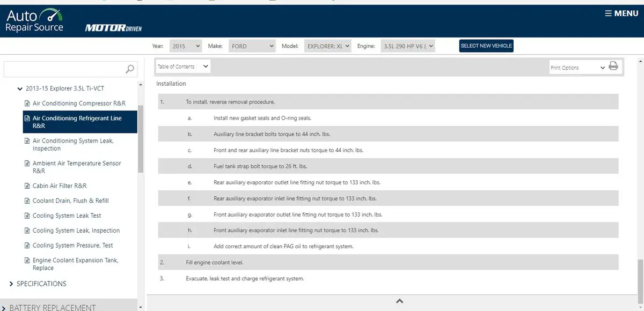Click 'Fill engine coolant level.' step

215,263
